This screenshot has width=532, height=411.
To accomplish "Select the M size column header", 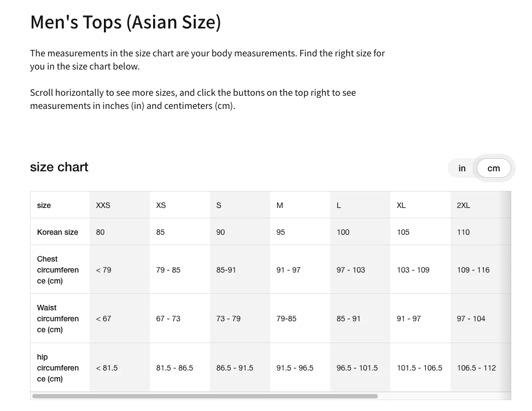I will pyautogui.click(x=280, y=205).
